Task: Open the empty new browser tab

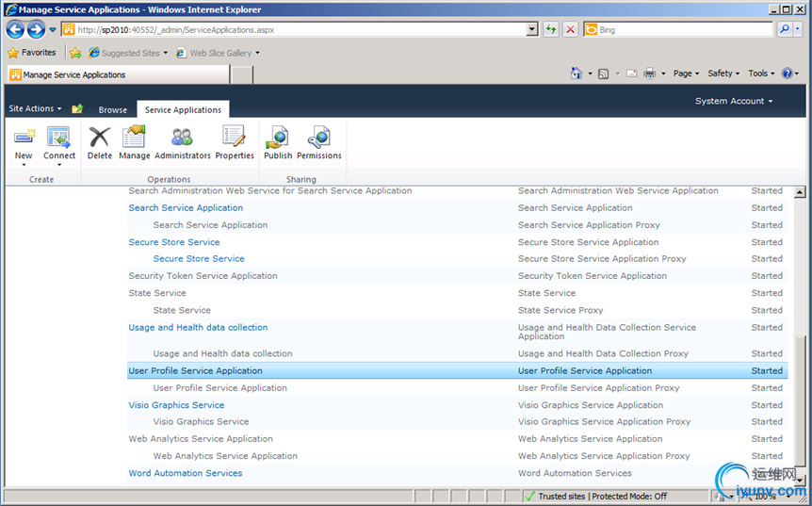Action: tap(241, 74)
